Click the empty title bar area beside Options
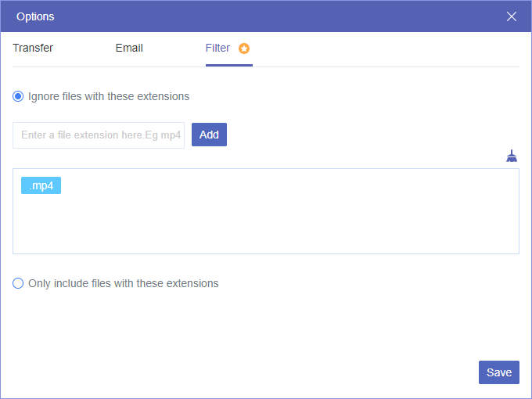Viewport: 532px width, 399px height. pos(274,16)
